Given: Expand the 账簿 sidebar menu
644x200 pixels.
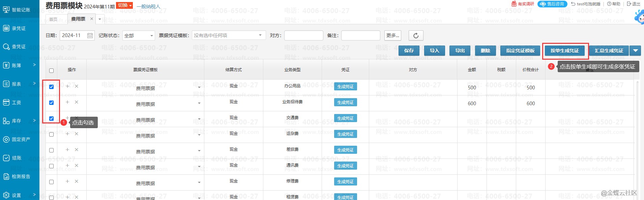Looking at the screenshot, I should click(x=20, y=65).
